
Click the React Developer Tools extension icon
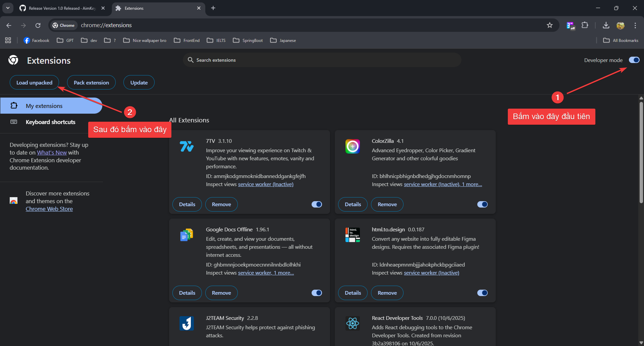click(353, 323)
